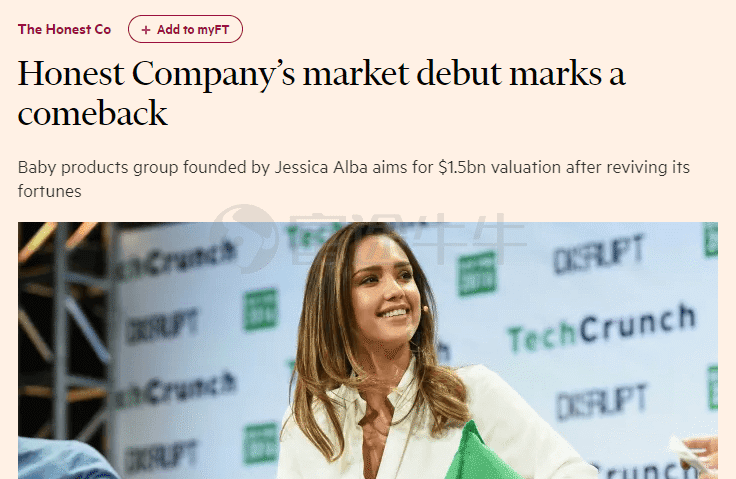
Task: Click the Chinese watermark text over the photo top
Action: pos(407,238)
